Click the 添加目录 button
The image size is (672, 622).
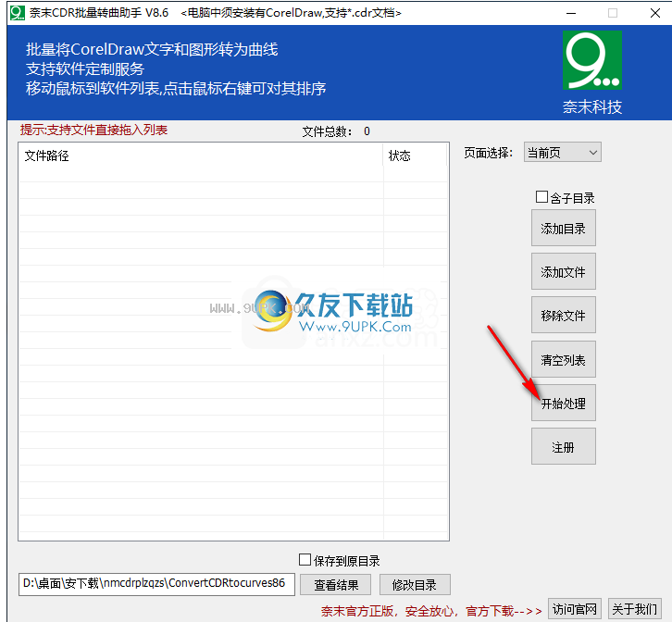click(x=563, y=228)
